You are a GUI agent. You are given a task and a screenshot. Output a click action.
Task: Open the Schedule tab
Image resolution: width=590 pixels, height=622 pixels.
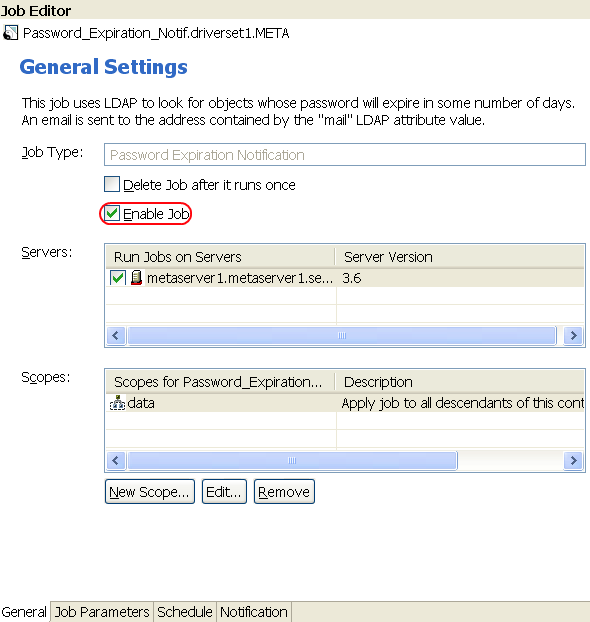click(x=185, y=612)
